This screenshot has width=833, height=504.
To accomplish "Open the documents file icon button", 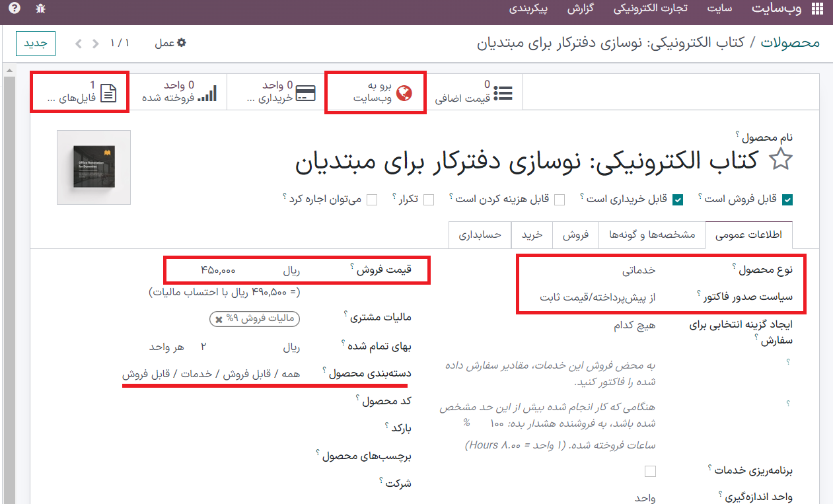I will 108,93.
